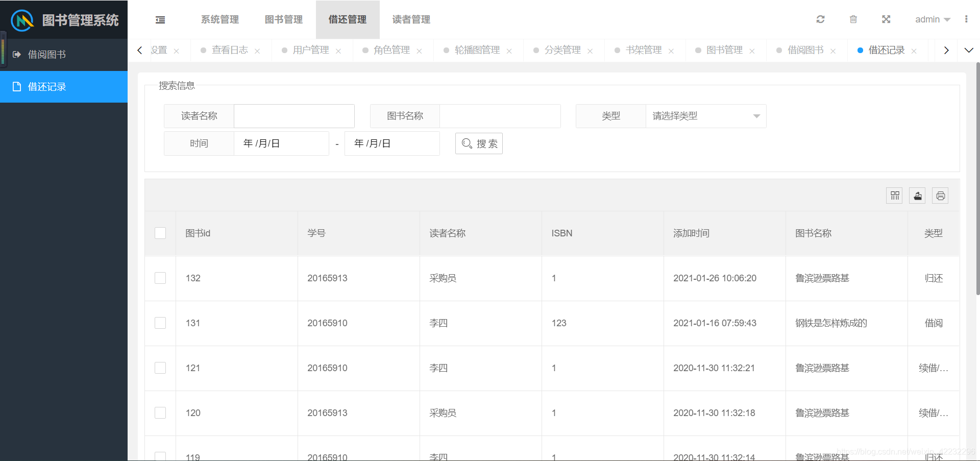Click the 借阅 type cell
This screenshot has width=980, height=461.
[x=934, y=323]
